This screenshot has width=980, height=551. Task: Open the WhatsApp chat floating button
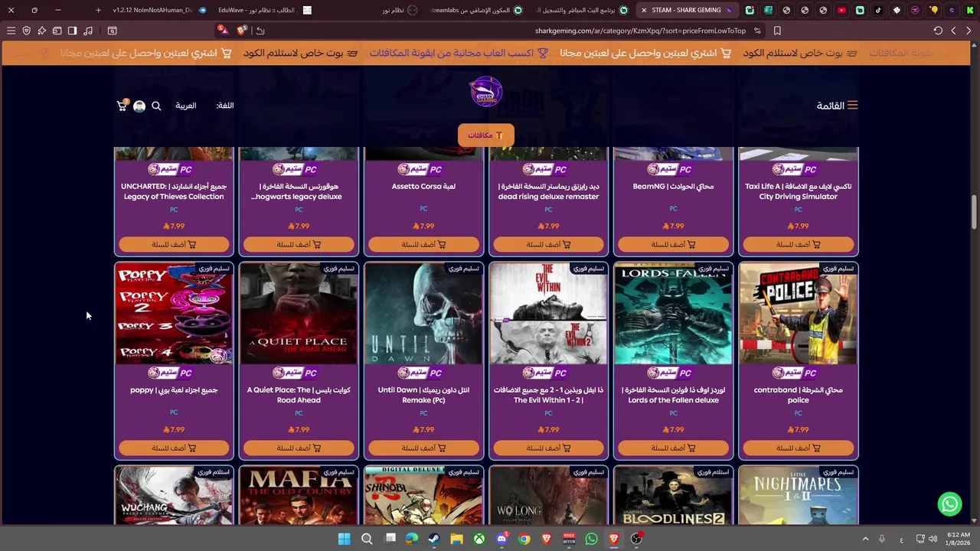[x=949, y=504]
